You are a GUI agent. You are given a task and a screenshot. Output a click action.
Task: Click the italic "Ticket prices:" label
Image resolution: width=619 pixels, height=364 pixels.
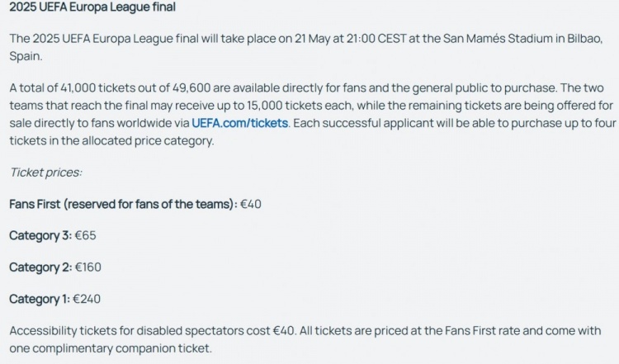[45, 173]
